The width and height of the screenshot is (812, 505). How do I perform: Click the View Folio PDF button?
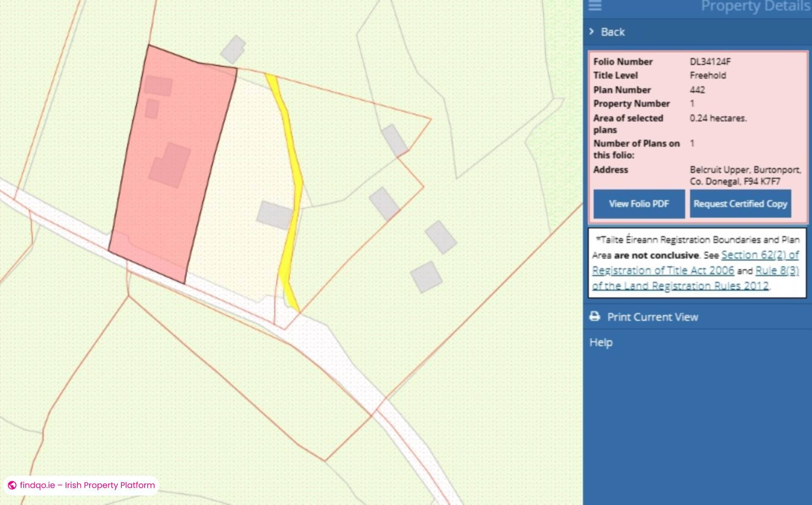coord(639,204)
